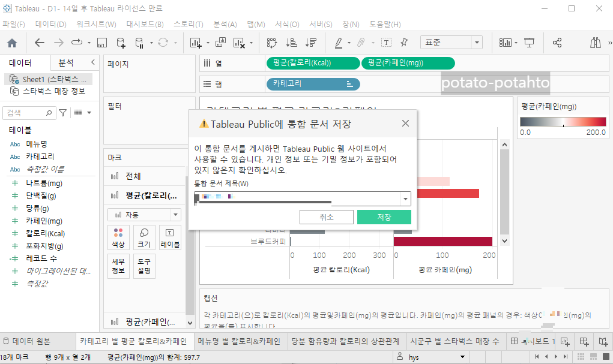
Task: Clear the sheet chart with x icon
Action: (239, 43)
